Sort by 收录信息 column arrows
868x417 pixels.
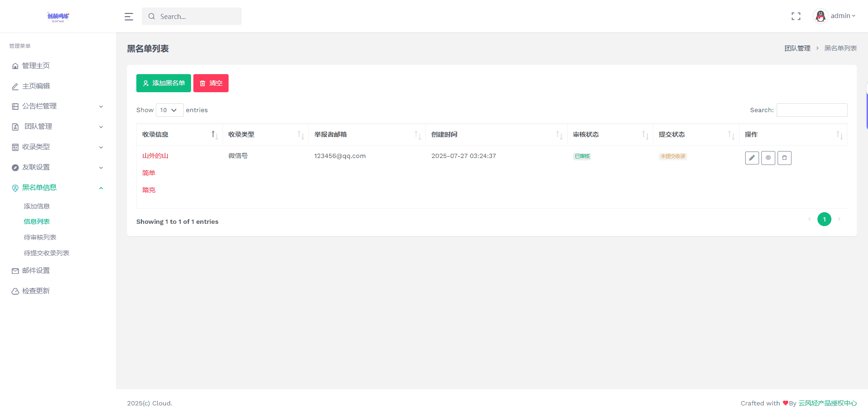tap(215, 135)
